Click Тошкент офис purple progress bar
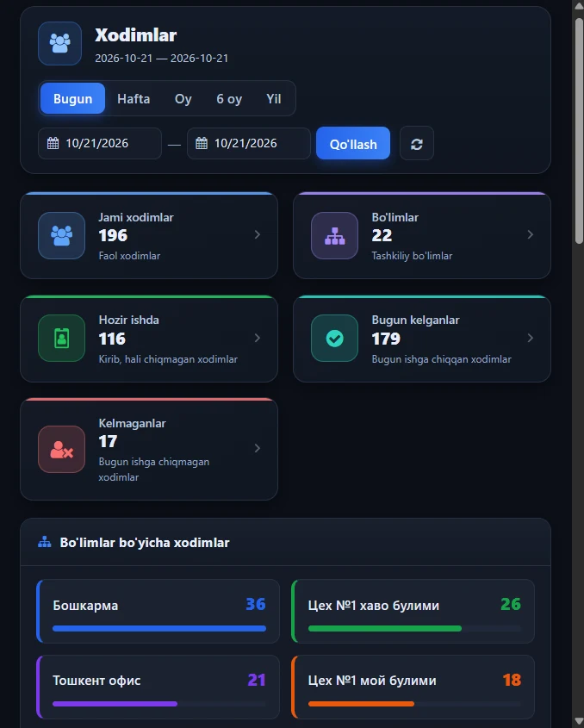 point(115,704)
